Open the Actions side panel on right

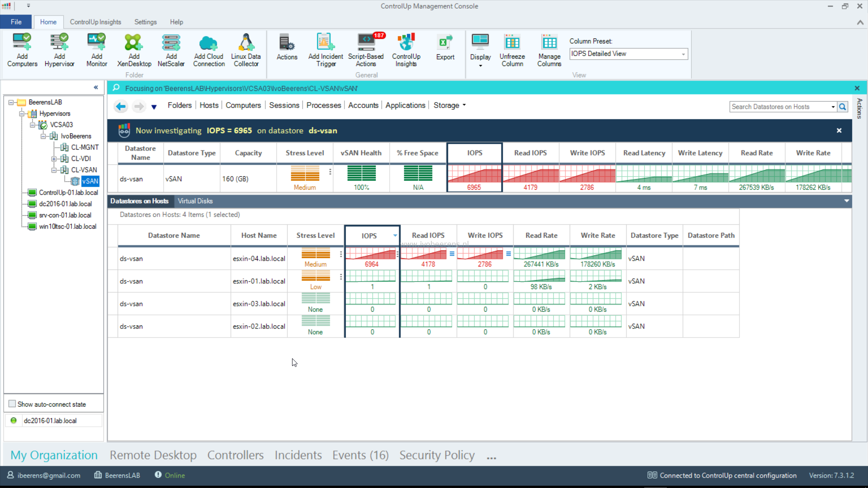(859, 108)
